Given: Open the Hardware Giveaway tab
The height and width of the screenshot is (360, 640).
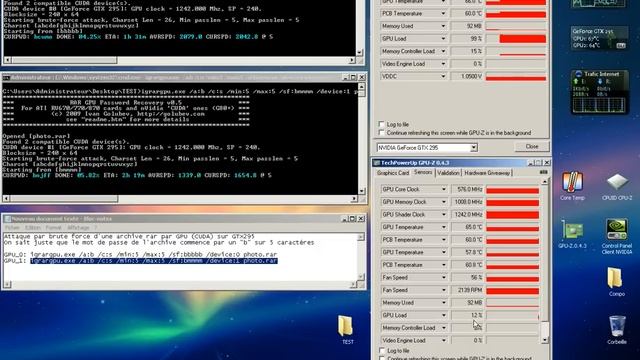Looking at the screenshot, I should (487, 173).
